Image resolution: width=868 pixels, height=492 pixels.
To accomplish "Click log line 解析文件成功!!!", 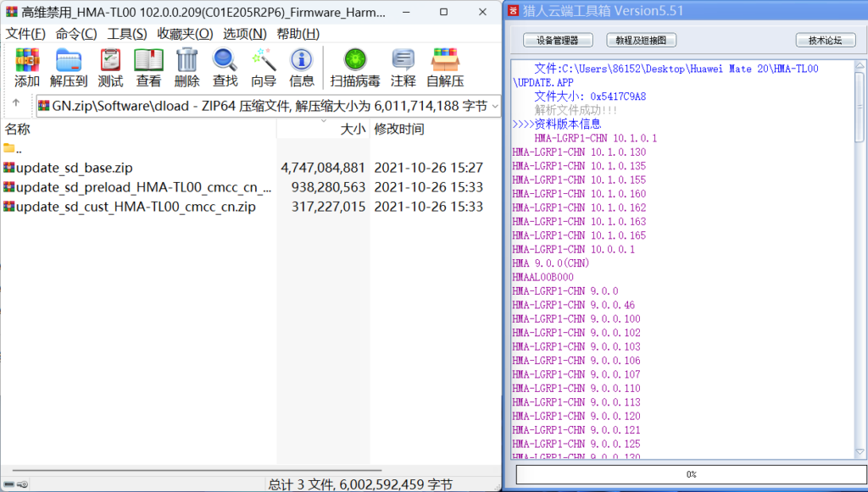I will tap(576, 110).
